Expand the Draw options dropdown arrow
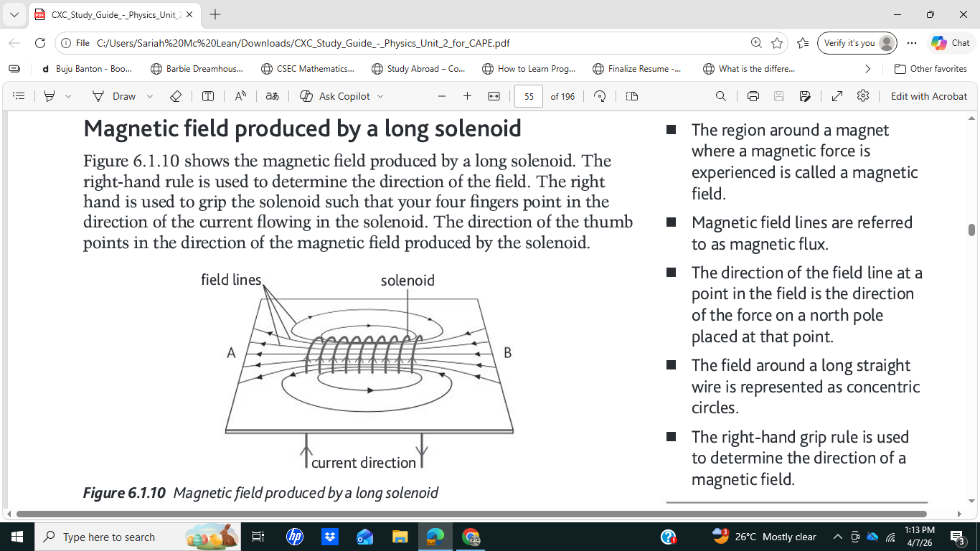This screenshot has width=980, height=551. point(150,96)
